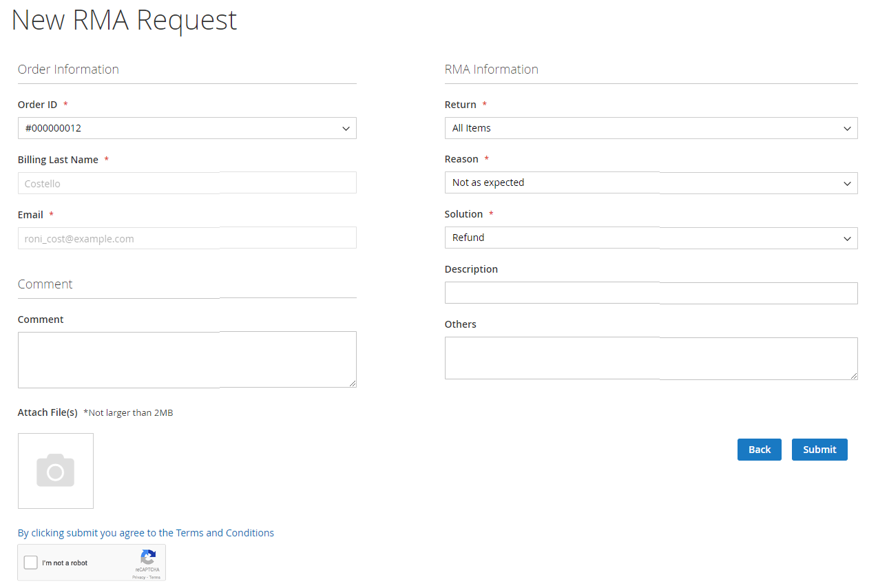Expand the Solution dropdown set to Refund
878x588 pixels.
point(651,238)
